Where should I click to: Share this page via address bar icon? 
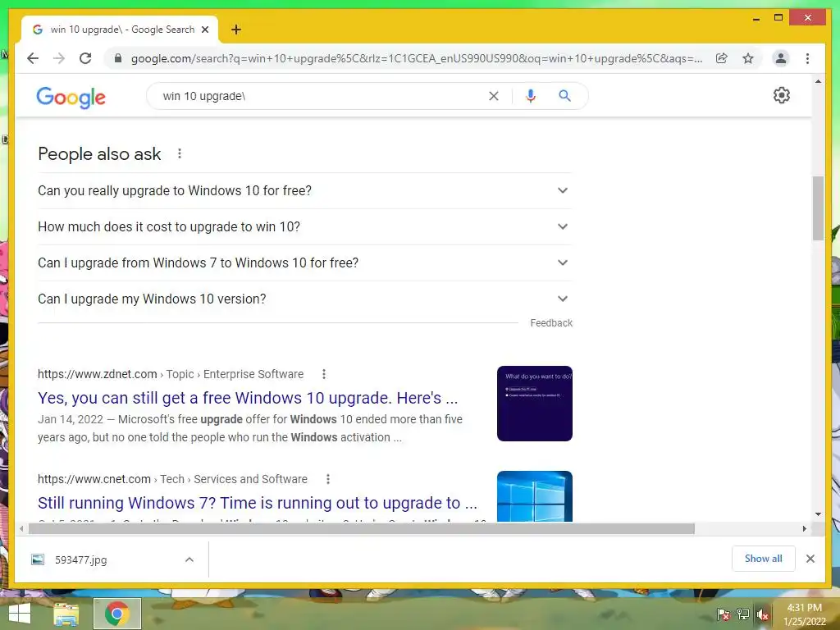coord(722,58)
